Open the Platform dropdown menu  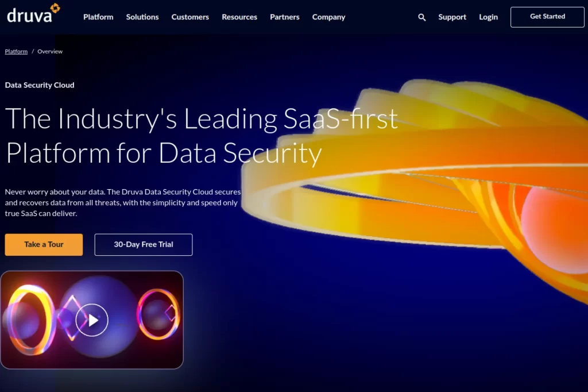pyautogui.click(x=98, y=17)
